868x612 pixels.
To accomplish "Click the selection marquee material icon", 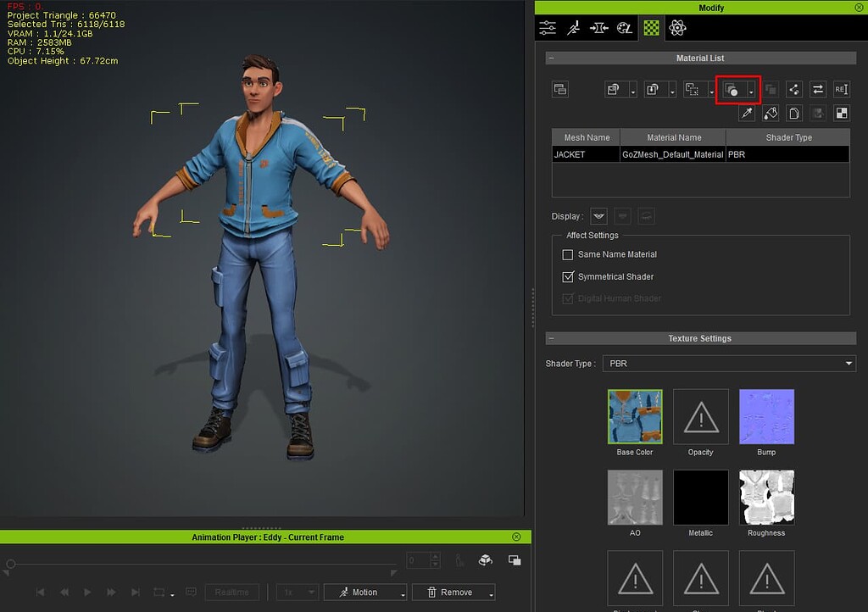I will pyautogui.click(x=692, y=89).
